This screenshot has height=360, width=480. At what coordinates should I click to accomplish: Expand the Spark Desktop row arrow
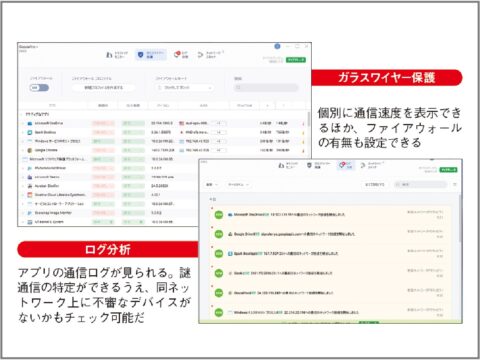(23, 132)
